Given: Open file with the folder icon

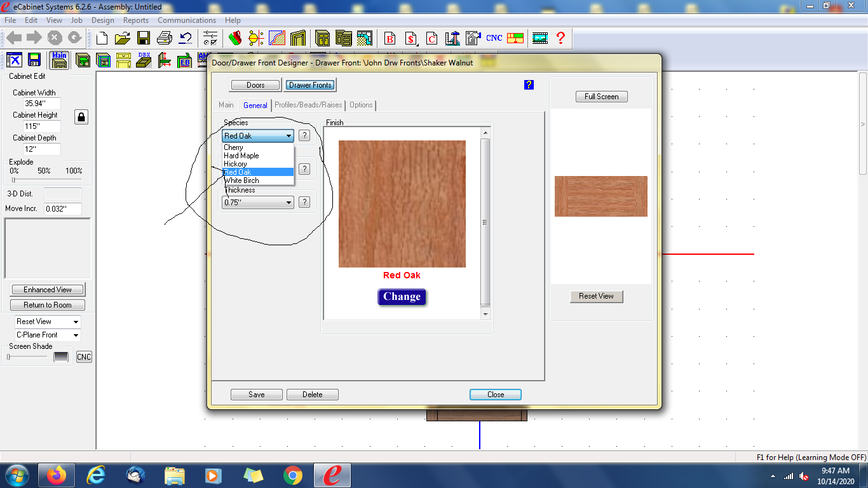Looking at the screenshot, I should [123, 38].
